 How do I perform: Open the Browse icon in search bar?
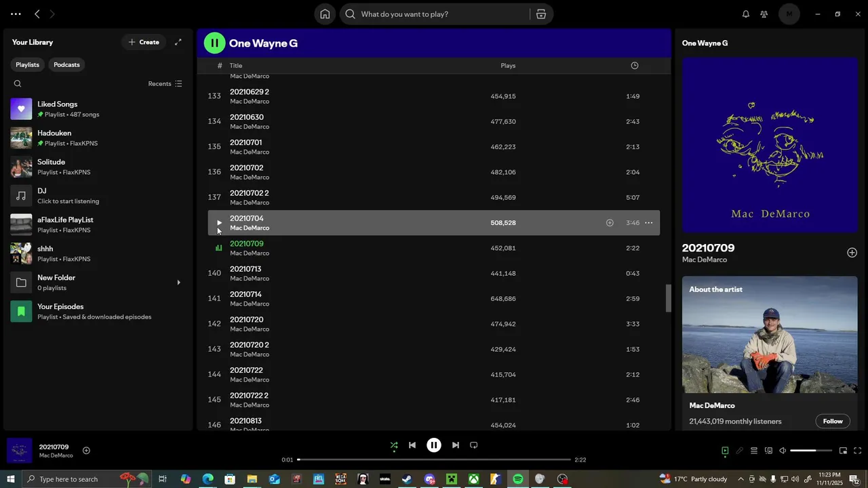541,14
